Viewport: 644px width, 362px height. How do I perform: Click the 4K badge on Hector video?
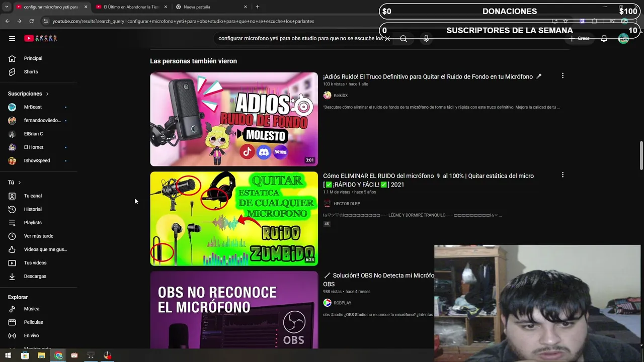point(327,224)
